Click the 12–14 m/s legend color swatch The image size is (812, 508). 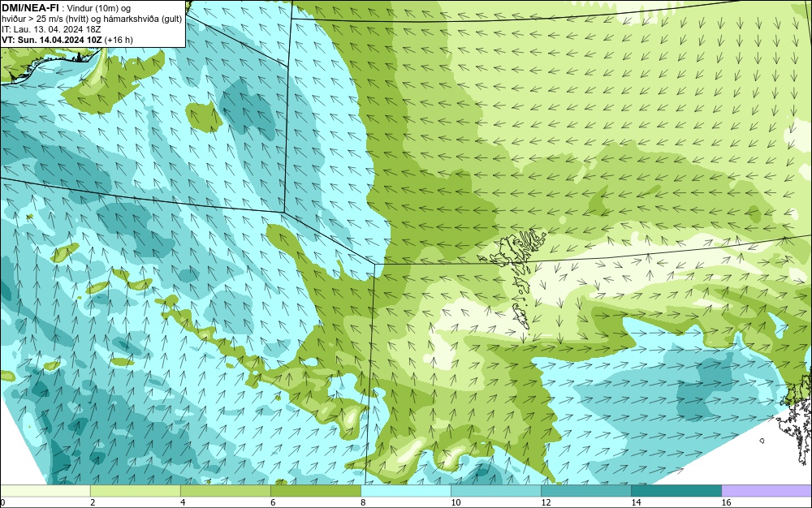click(585, 490)
